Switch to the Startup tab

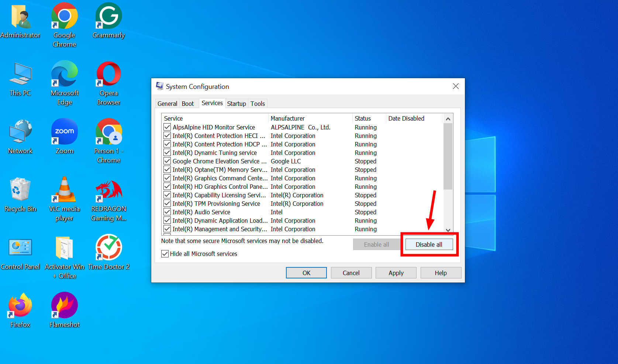[x=237, y=103]
